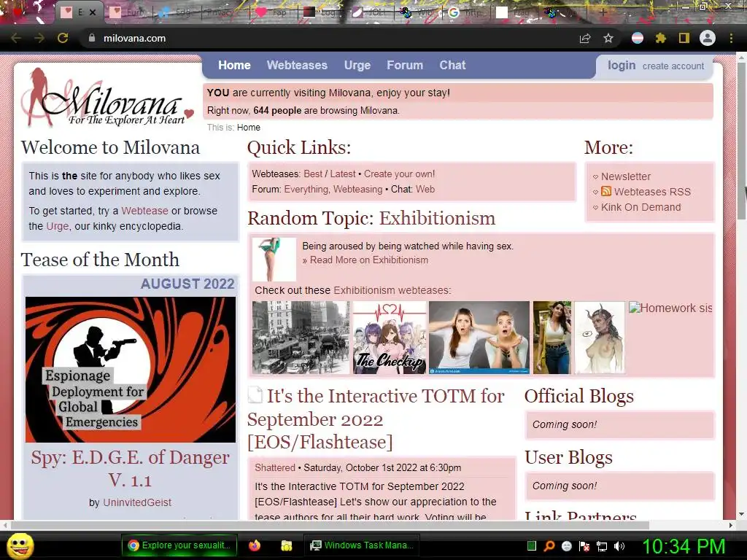Screen dimensions: 747x560
Task: Open the striped flag extension icon
Action: 638,38
